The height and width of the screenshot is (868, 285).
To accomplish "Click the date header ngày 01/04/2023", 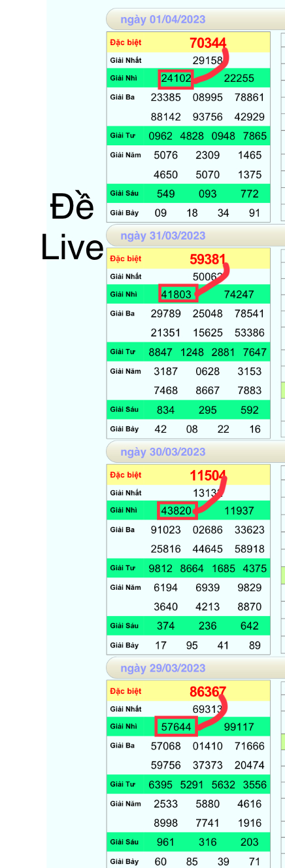I will coord(163,20).
